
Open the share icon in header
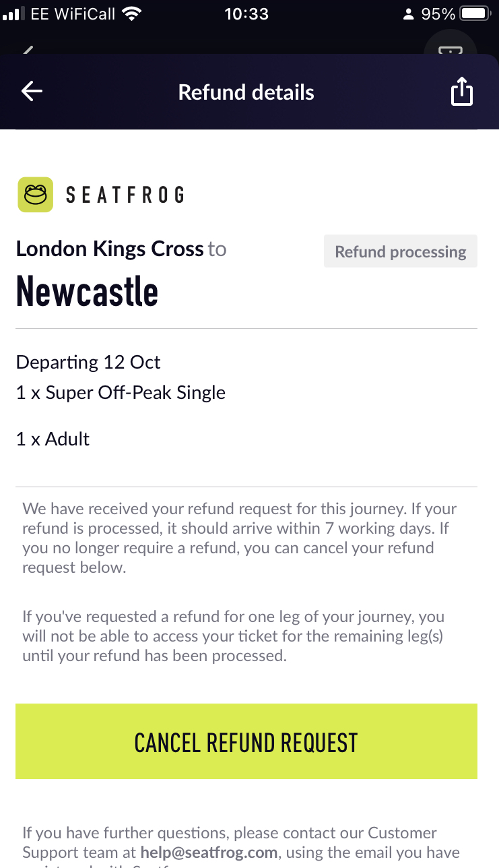461,92
